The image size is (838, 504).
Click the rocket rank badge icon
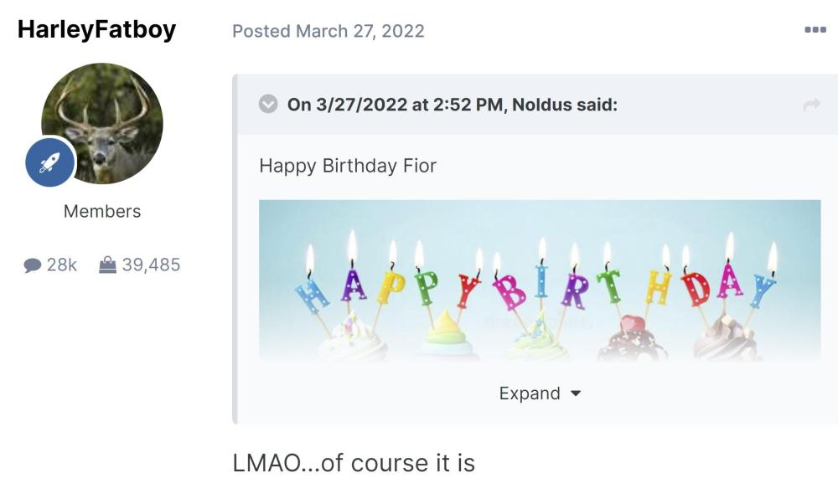pos(50,162)
